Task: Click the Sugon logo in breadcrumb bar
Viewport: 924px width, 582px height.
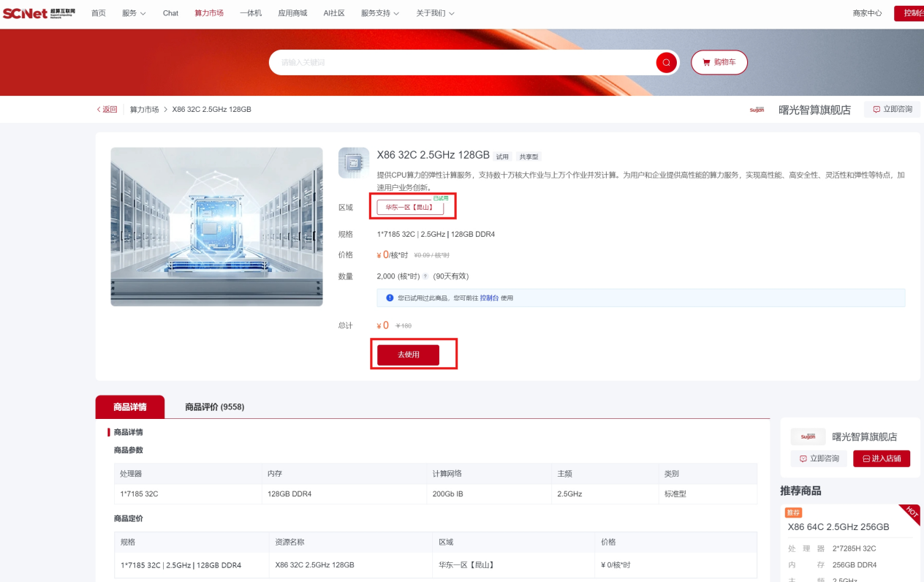Action: [x=757, y=110]
